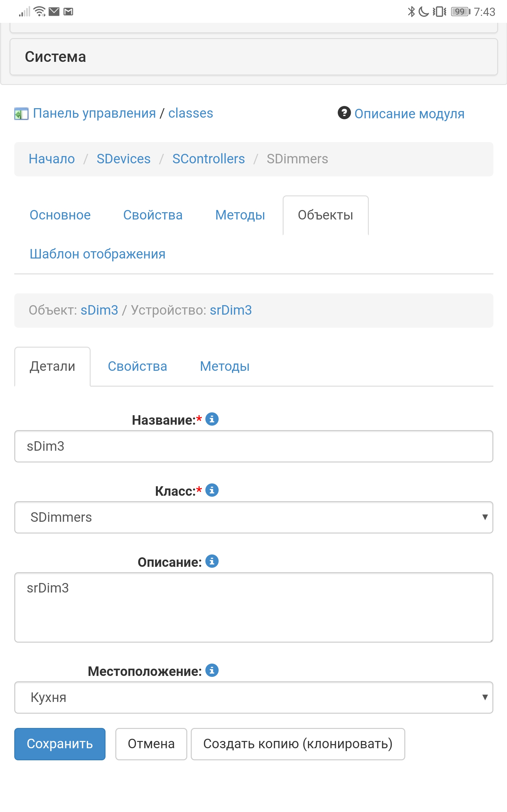
Task: Open the Местоположение dropdown showing Кухня
Action: 253,697
